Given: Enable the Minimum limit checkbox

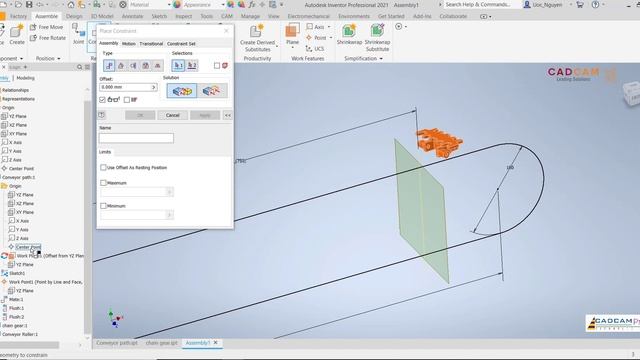Looking at the screenshot, I should 103,206.
